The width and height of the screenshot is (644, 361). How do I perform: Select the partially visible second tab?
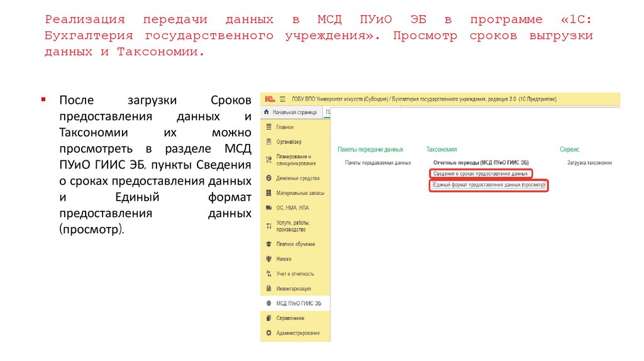327,112
